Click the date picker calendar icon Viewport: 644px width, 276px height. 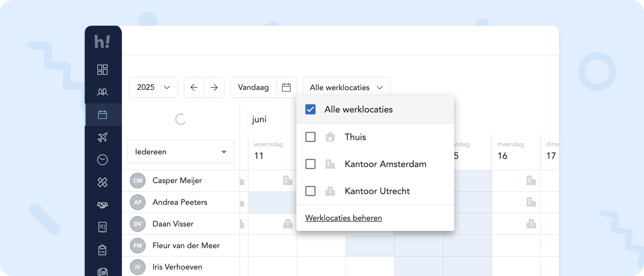point(286,87)
